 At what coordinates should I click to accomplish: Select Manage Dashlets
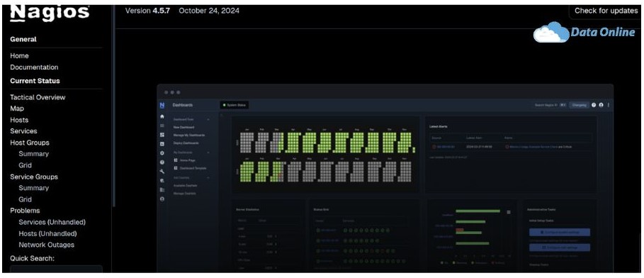pos(184,194)
